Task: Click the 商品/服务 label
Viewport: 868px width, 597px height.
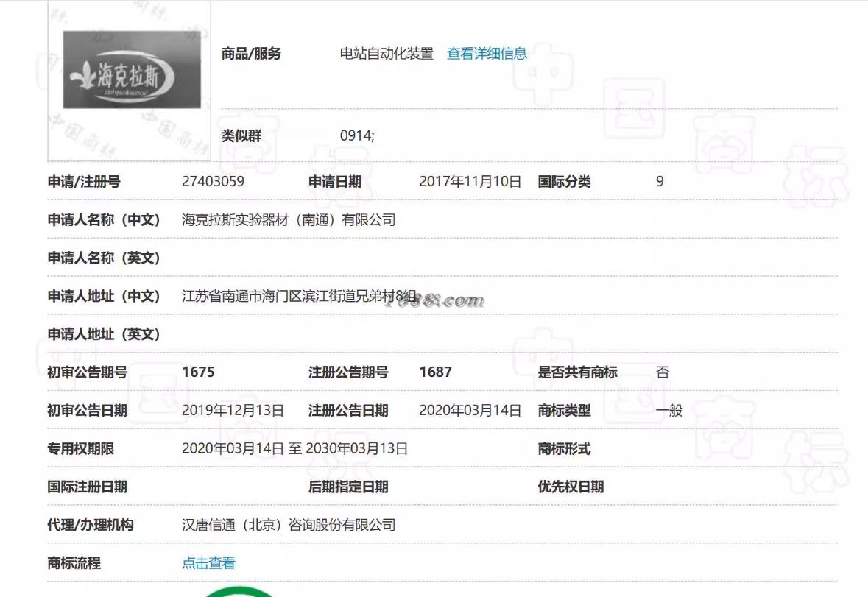Action: coord(251,54)
